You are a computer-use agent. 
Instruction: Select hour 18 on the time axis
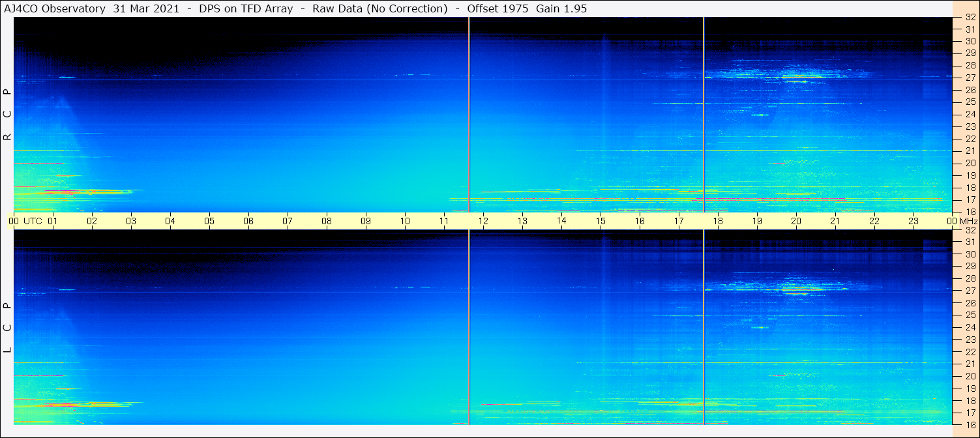point(718,221)
